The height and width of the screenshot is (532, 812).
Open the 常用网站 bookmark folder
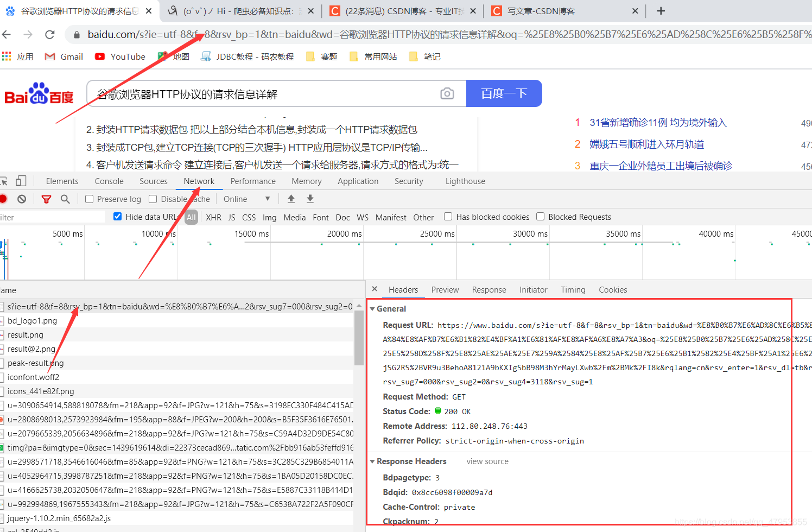pos(373,56)
